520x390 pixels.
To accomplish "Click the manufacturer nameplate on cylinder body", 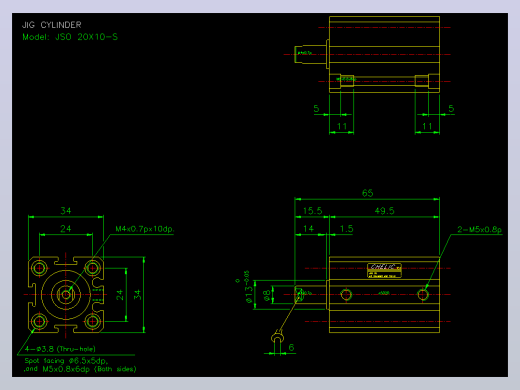I will (x=384, y=271).
